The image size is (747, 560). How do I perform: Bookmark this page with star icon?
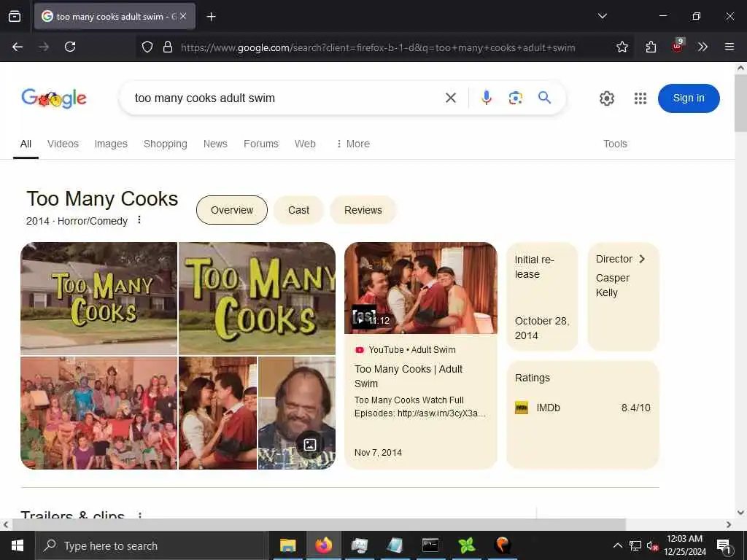coord(622,47)
